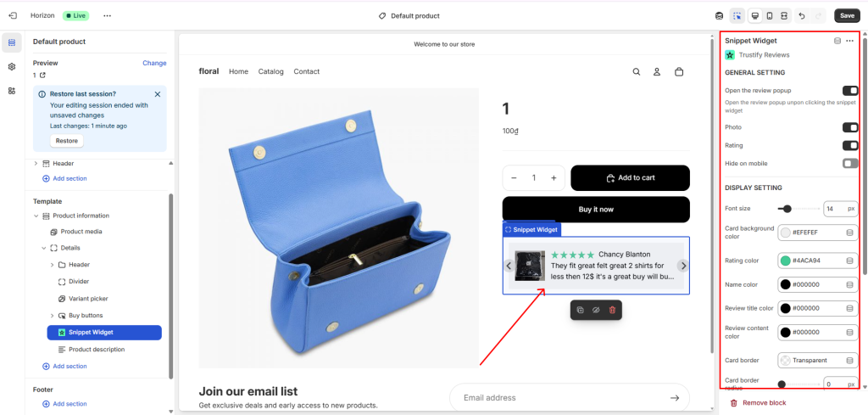868x415 pixels.
Task: Expand the Header section group
Action: click(x=36, y=163)
